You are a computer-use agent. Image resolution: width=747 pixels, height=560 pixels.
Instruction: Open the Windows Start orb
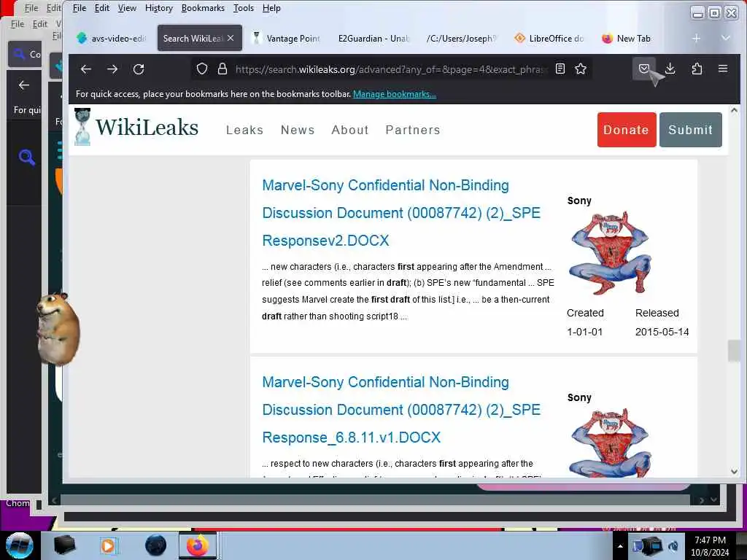coord(20,545)
